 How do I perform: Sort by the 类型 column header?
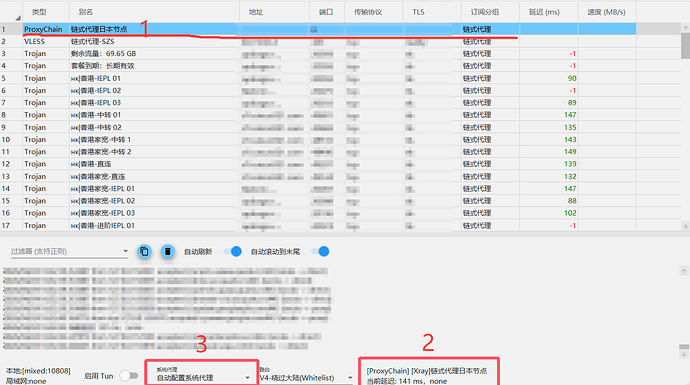pos(46,12)
